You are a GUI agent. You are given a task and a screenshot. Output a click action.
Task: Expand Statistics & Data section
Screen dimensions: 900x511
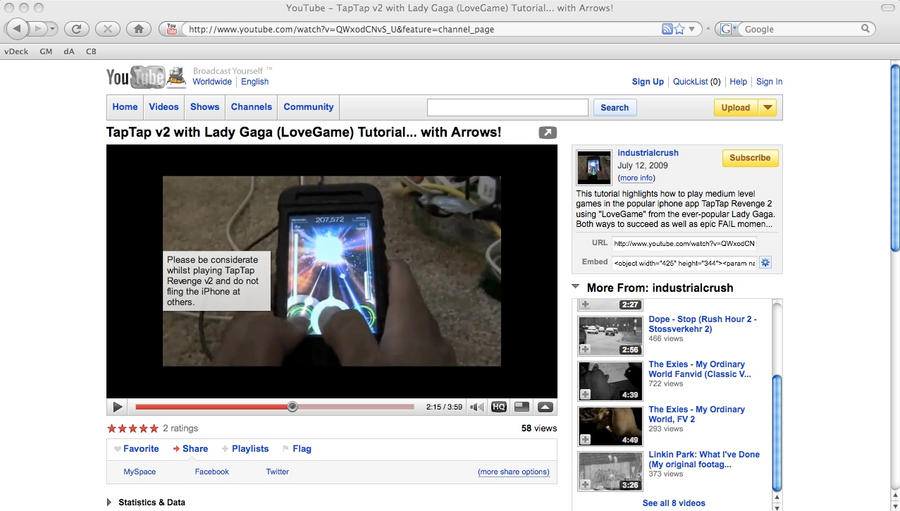pyautogui.click(x=110, y=502)
